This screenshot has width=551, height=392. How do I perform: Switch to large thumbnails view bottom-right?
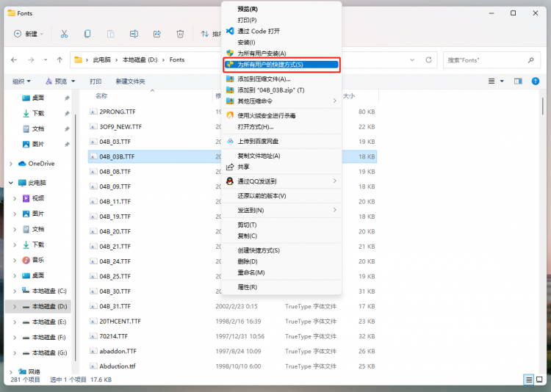click(540, 380)
